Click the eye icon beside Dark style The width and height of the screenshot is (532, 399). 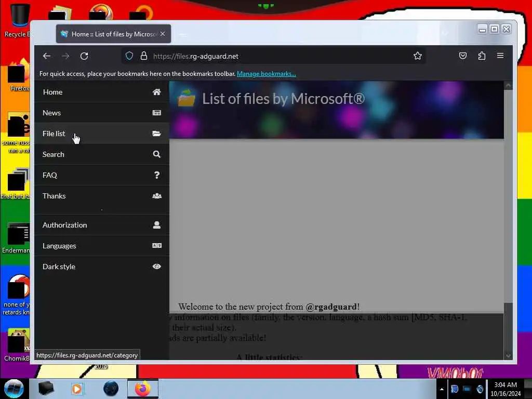coord(156,267)
